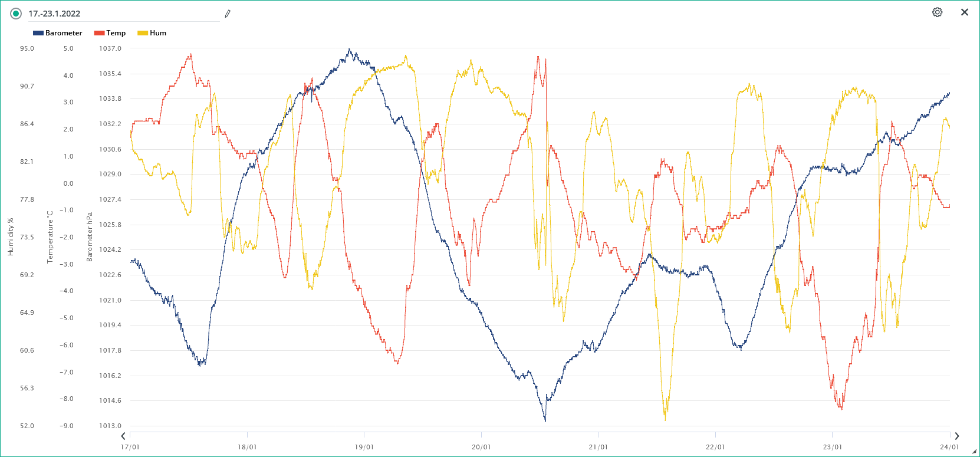980x457 pixels.
Task: Click the 1037.0 barometer axis tick label
Action: point(110,48)
